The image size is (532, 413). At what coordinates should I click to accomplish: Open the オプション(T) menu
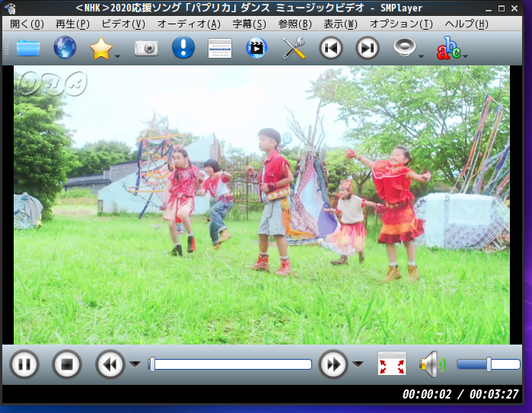click(x=401, y=24)
